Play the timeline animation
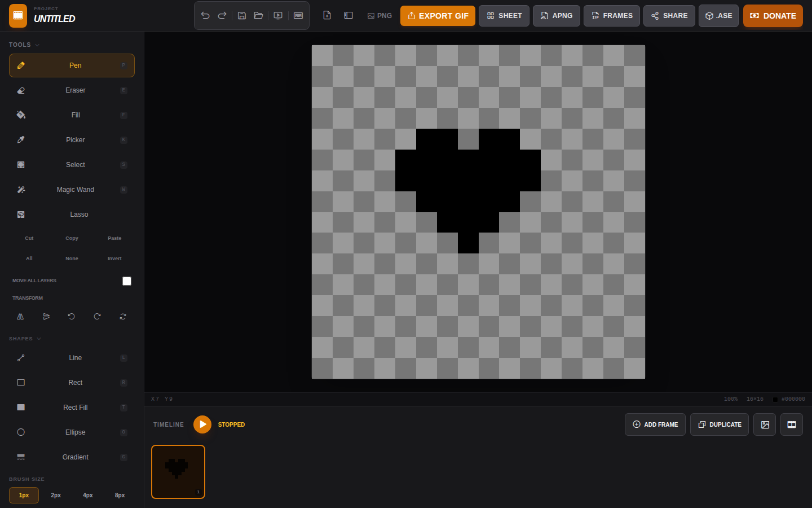 (202, 424)
